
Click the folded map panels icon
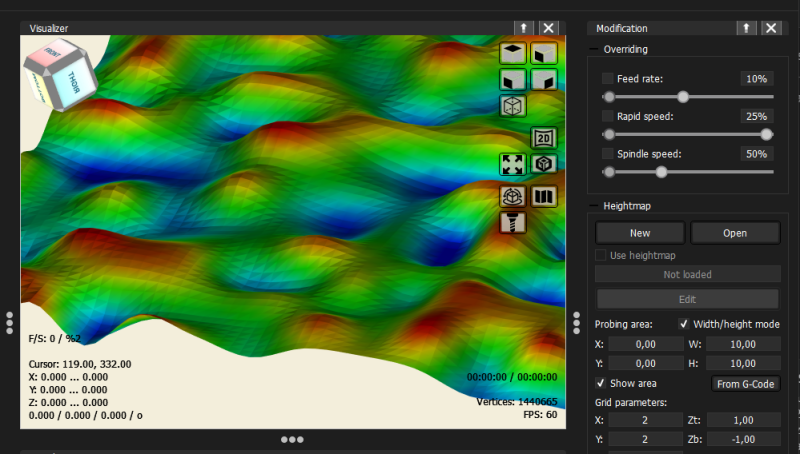544,196
